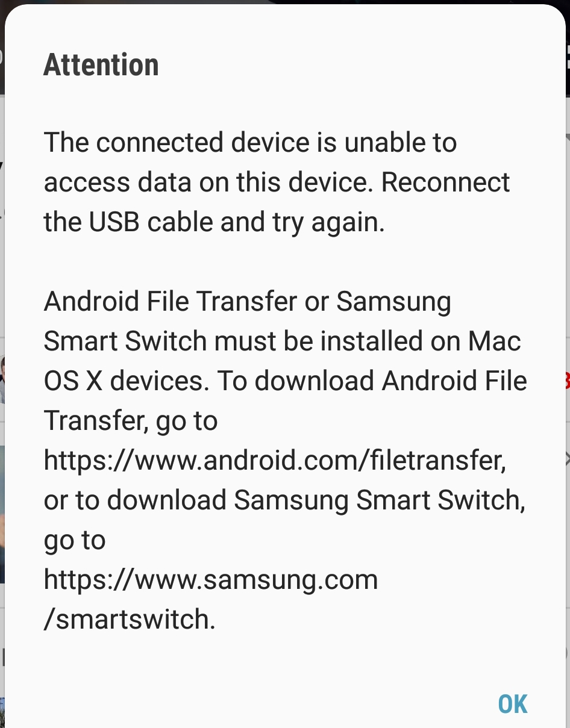Image resolution: width=570 pixels, height=728 pixels.
Task: Select the small person thumbnail at left edge
Action: 2,379
